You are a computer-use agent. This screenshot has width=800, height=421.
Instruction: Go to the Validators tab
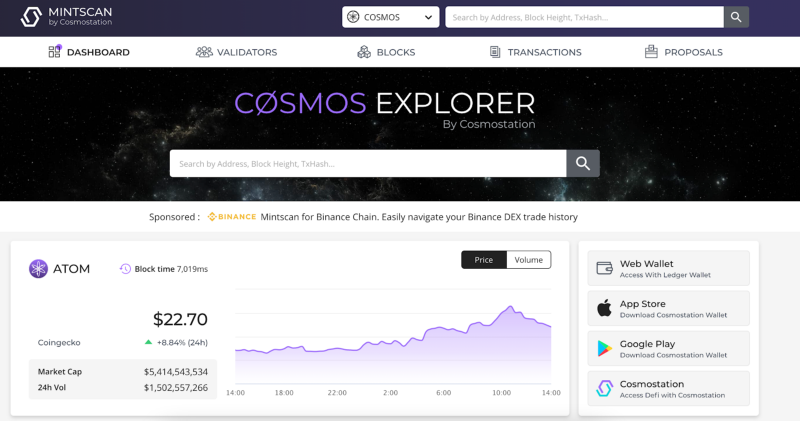[236, 52]
